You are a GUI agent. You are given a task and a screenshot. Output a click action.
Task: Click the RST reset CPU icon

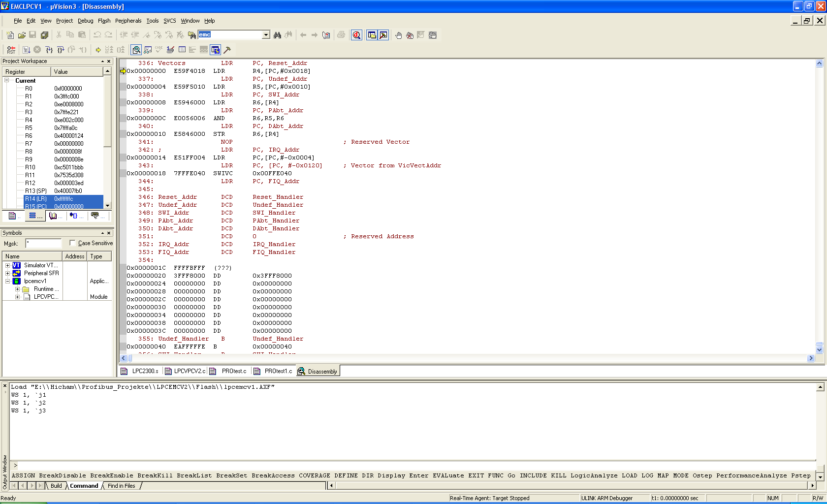[x=11, y=50]
